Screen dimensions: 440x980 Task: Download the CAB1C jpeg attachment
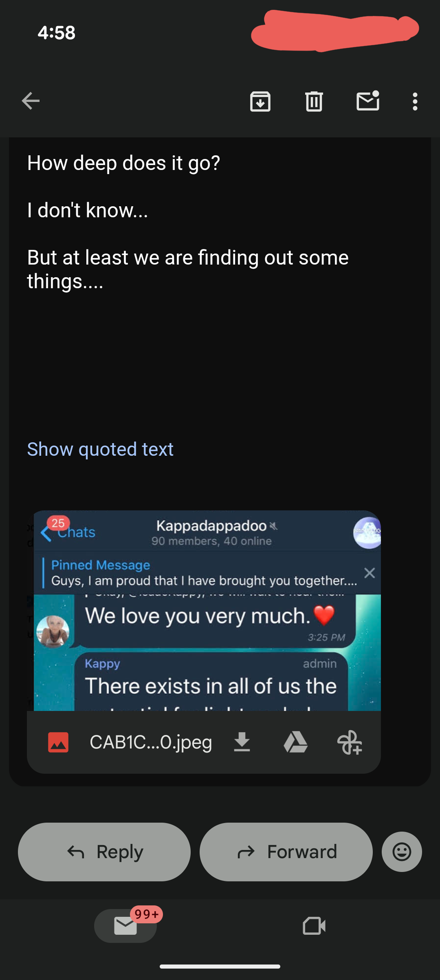(242, 742)
